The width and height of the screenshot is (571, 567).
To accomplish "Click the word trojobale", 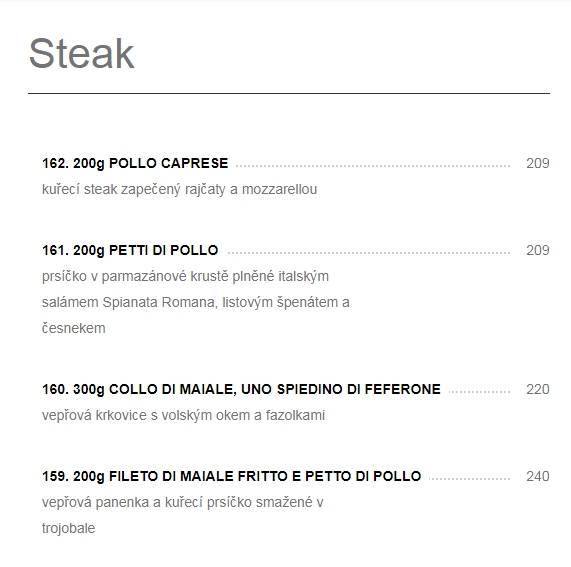I will [68, 528].
